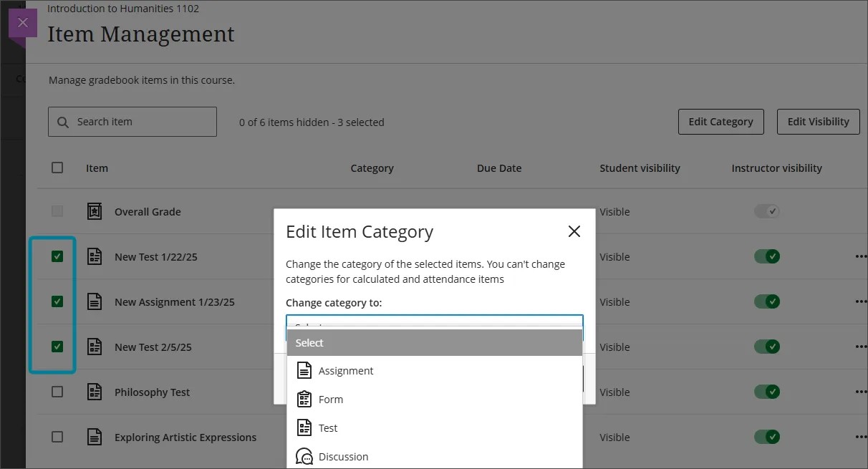Click the Philosophy Test item icon
The image size is (868, 469).
point(94,392)
